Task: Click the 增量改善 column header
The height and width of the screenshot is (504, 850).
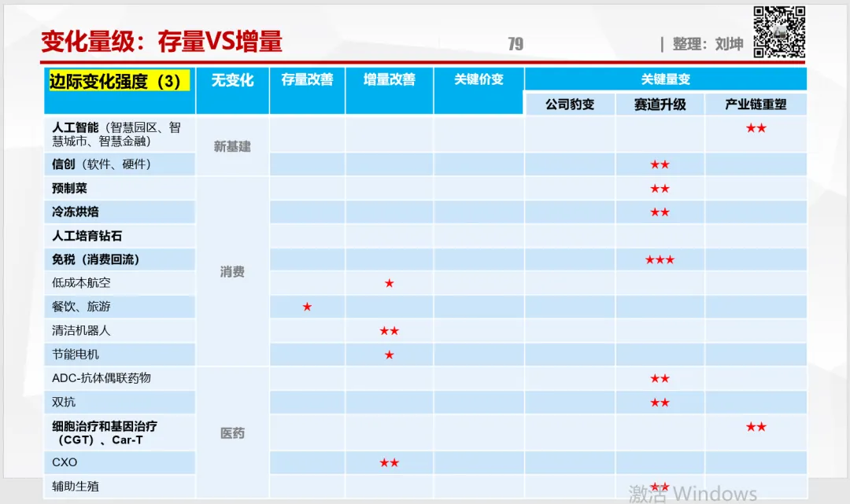Action: click(x=390, y=79)
